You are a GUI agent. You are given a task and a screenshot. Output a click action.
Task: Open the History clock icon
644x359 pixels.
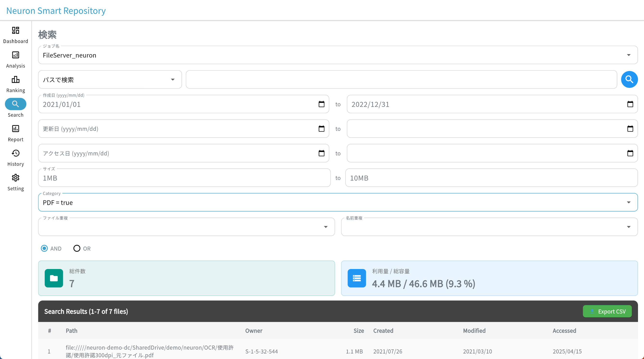15,153
